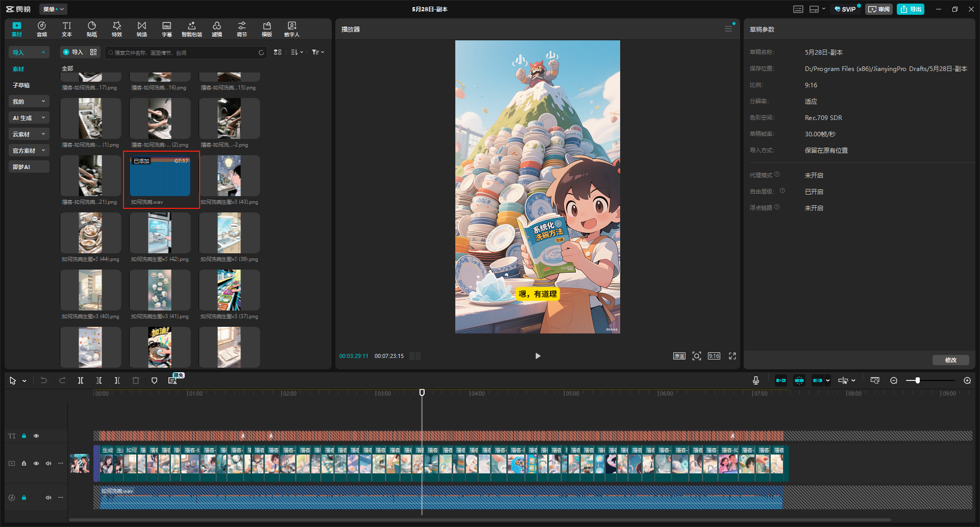Open the 贴纸 stickers tab

pos(92,29)
